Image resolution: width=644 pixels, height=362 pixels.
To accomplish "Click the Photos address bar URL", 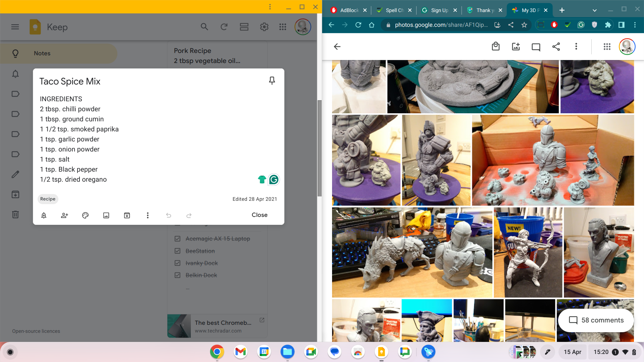I will point(441,25).
